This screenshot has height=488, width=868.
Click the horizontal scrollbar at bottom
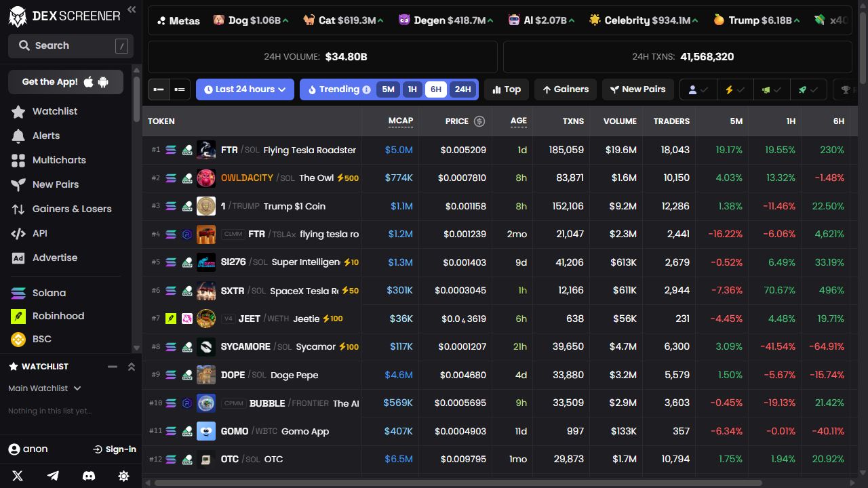458,483
